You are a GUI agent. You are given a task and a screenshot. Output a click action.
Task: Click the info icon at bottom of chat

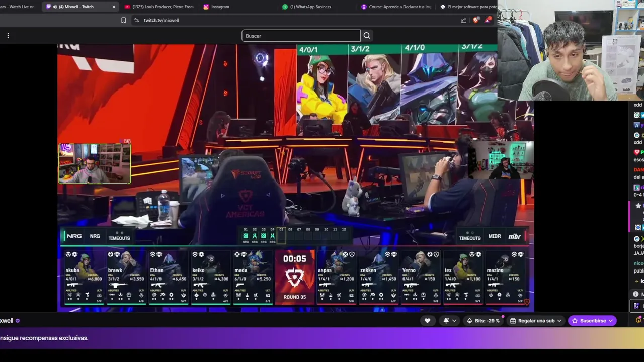(636, 294)
